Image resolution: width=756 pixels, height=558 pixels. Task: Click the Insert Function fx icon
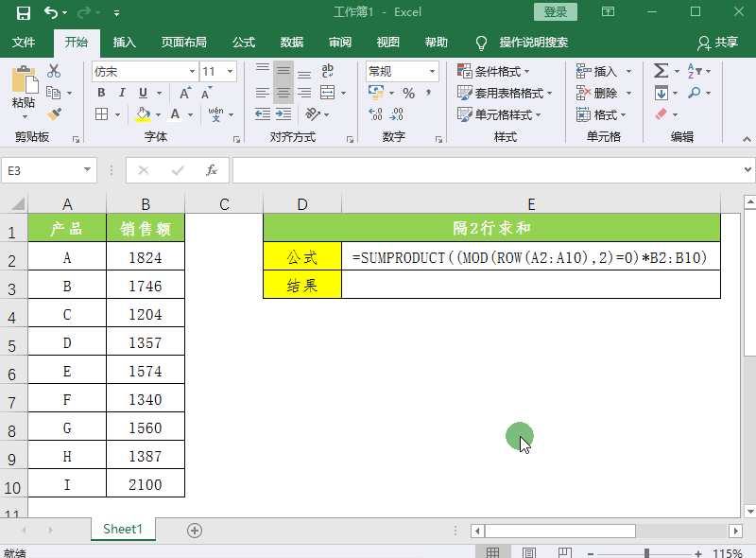(212, 171)
